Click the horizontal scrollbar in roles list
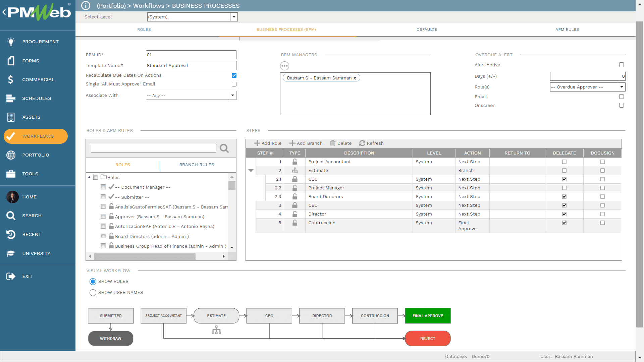 pos(145,256)
